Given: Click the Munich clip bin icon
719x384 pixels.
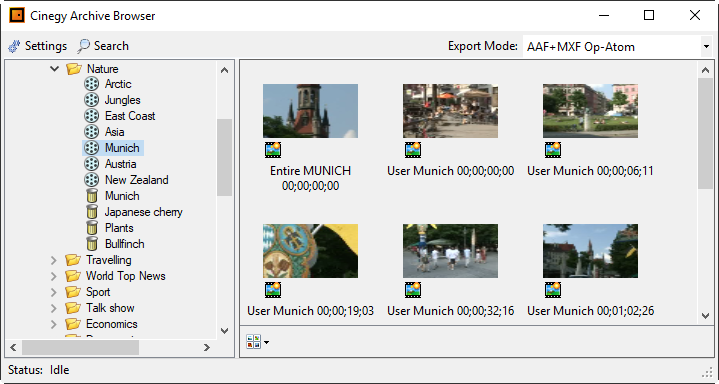Looking at the screenshot, I should (x=92, y=196).
